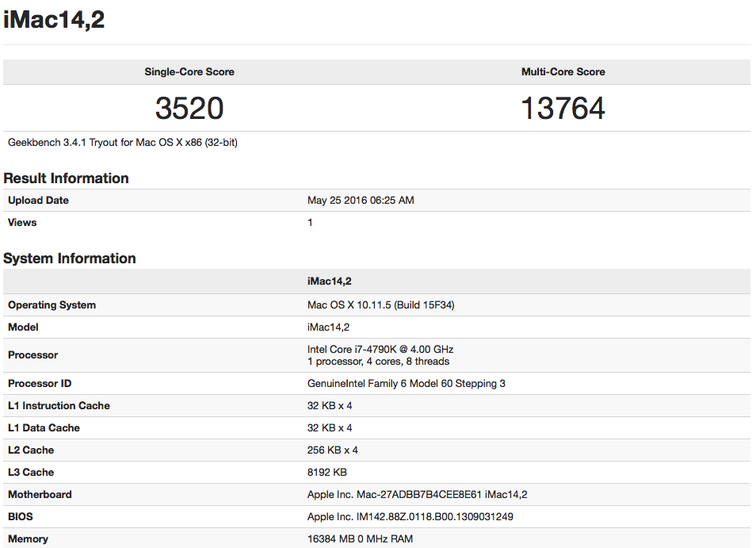This screenshot has height=548, width=756.
Task: Click the Result Information heading
Action: (66, 178)
